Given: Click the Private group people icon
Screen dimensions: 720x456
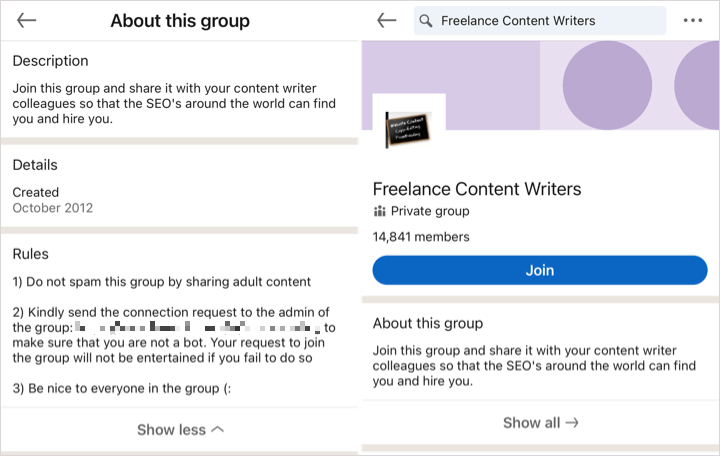Looking at the screenshot, I should 379,212.
